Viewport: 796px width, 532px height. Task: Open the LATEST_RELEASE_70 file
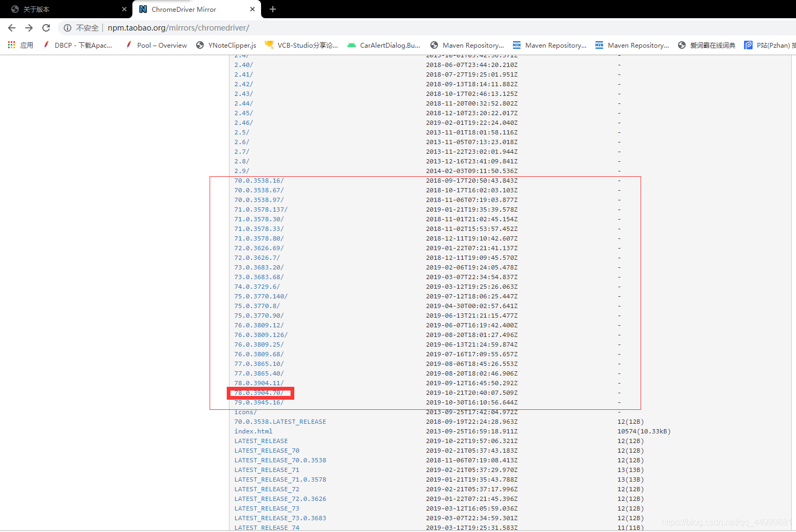tap(267, 451)
